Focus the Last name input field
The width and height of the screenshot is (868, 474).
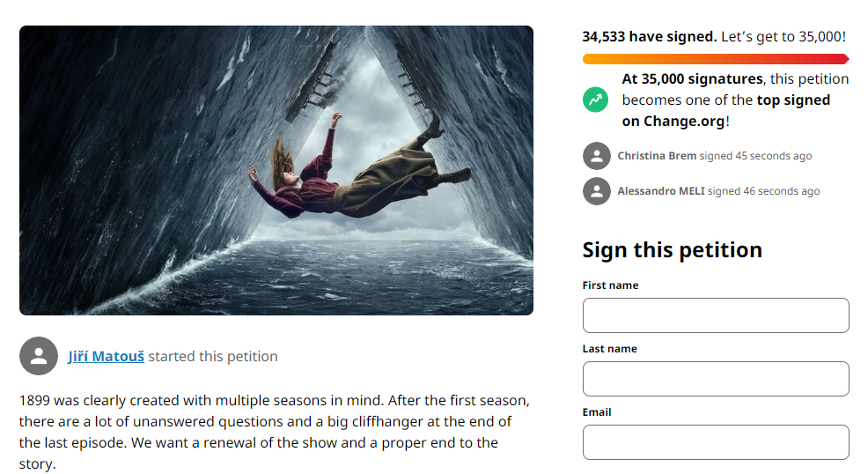(x=716, y=379)
